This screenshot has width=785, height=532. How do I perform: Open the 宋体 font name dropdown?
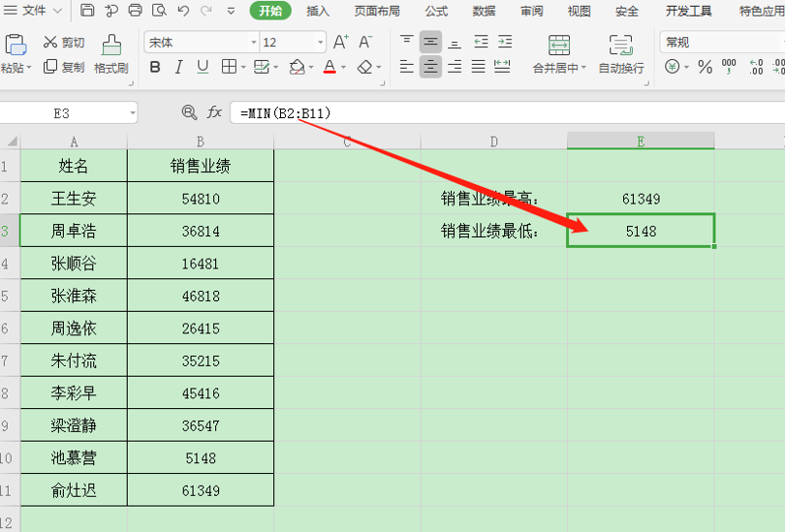point(254,43)
